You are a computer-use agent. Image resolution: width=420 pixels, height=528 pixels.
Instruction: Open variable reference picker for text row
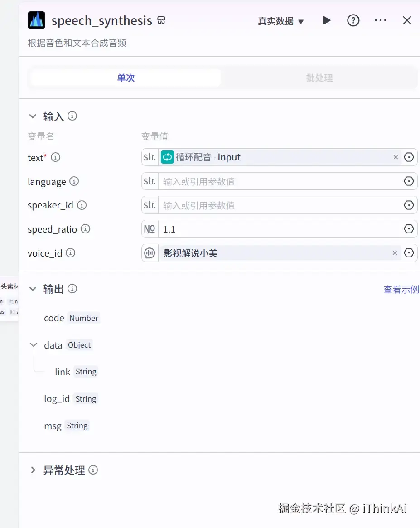pos(409,157)
